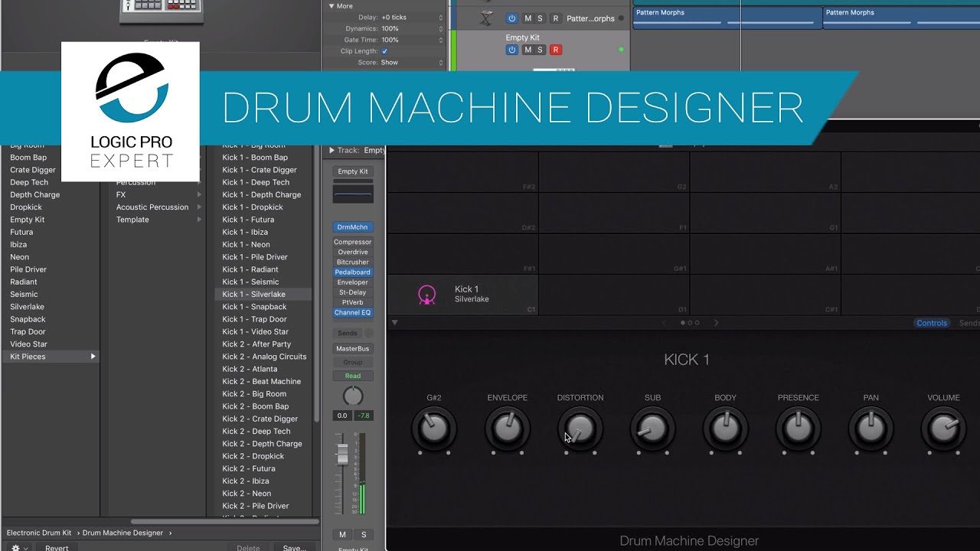The height and width of the screenshot is (551, 980).
Task: Open the Gate Time dropdown
Action: coord(440,40)
